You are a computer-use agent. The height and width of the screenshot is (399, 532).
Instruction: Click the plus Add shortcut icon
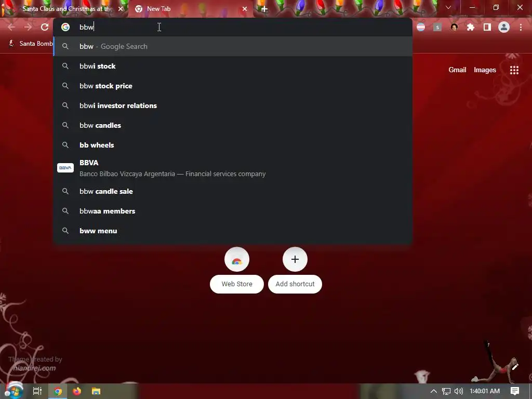tap(295, 260)
